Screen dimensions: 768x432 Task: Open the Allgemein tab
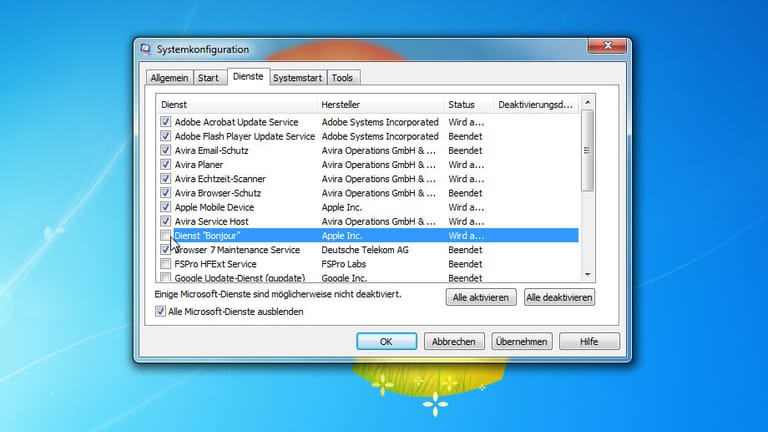pyautogui.click(x=169, y=78)
